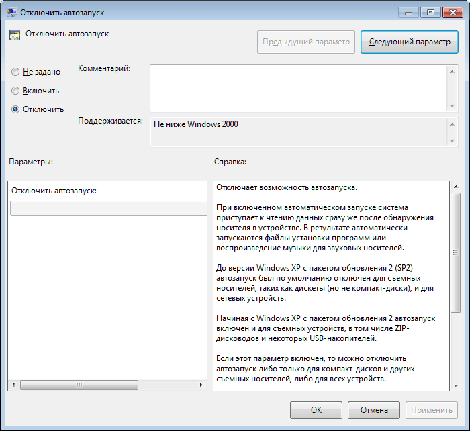Open the "Отключить автозапуск" dropdown in the parameters panel
The width and height of the screenshot is (470, 431).
[109, 208]
